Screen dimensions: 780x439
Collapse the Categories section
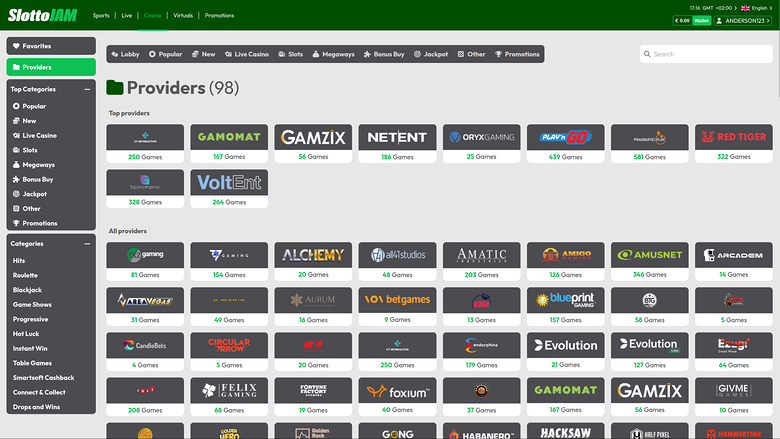(87, 244)
